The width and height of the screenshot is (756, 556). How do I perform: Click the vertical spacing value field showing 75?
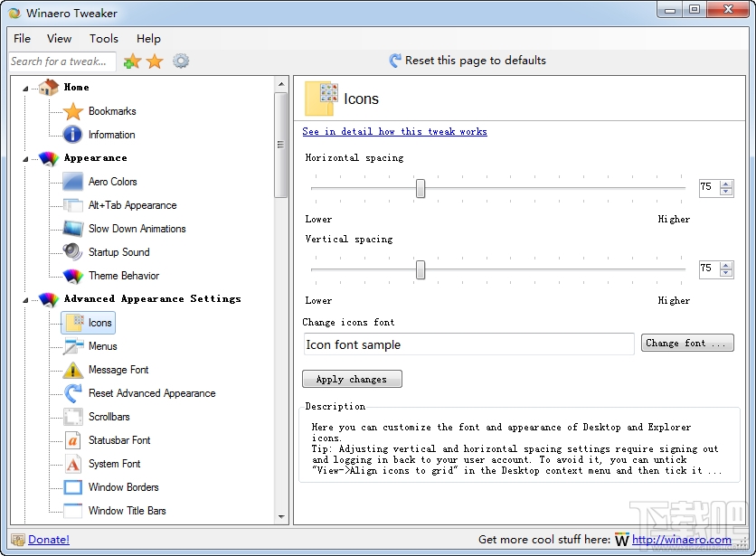coord(709,269)
